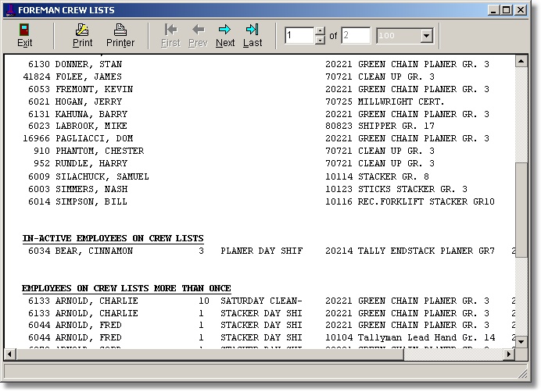The height and width of the screenshot is (392, 541).
Task: Jump to Last page arrow
Action: tap(253, 30)
